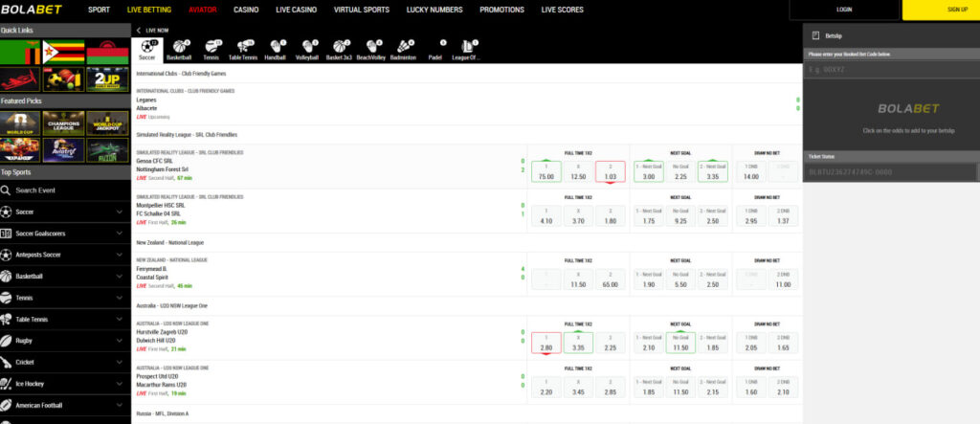Screen dimensions: 980x424
Task: Open League Of Legends live events
Action: coord(466,50)
